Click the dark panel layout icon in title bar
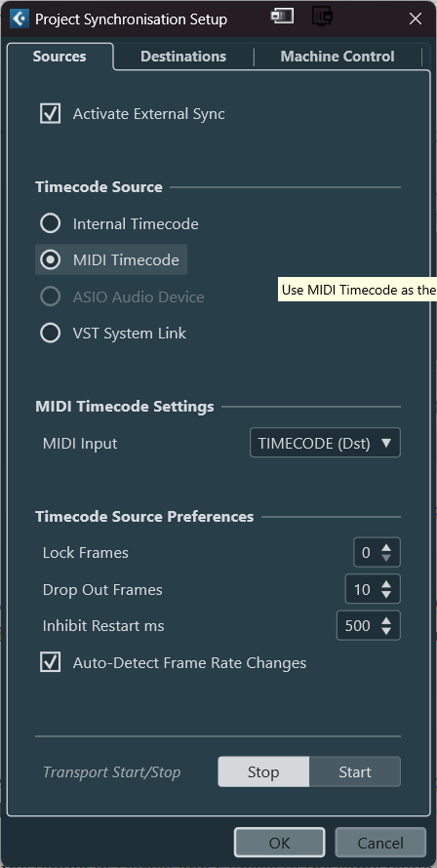Screen dimensions: 437x868 (322, 16)
